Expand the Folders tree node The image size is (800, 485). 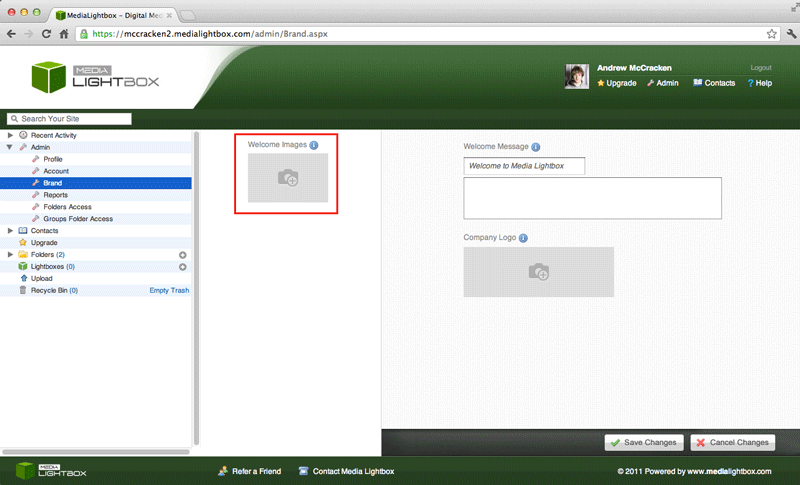click(x=10, y=255)
